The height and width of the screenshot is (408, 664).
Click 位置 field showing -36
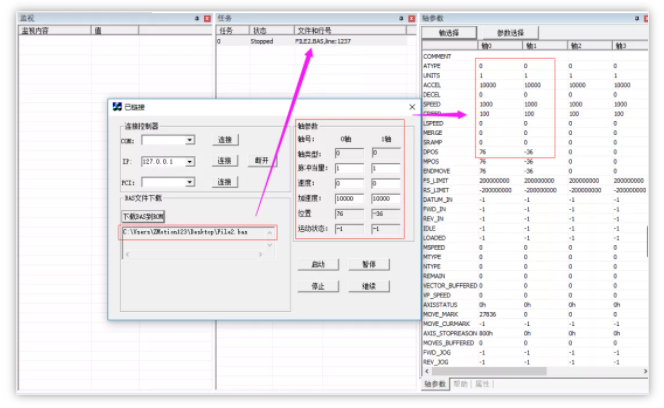point(386,214)
